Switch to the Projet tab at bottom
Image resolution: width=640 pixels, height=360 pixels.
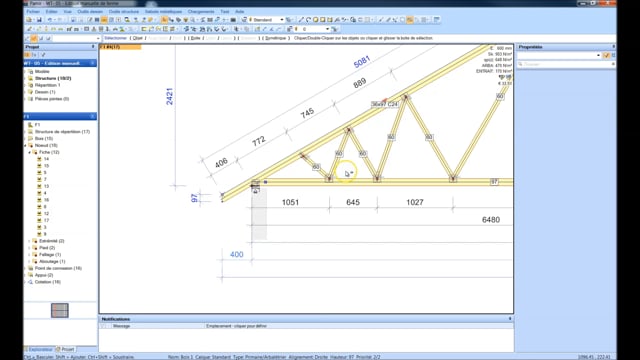coord(65,349)
